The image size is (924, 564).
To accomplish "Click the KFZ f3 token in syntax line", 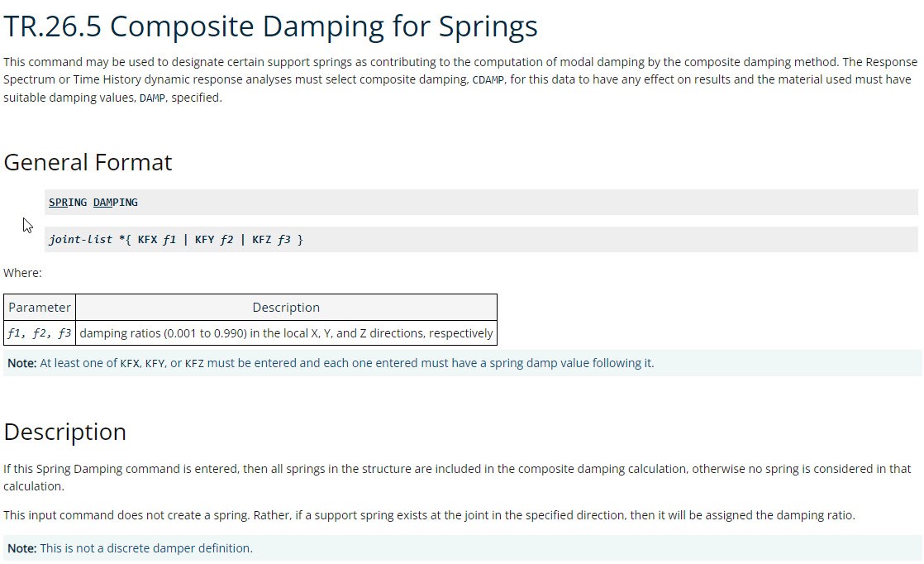I will (271, 239).
